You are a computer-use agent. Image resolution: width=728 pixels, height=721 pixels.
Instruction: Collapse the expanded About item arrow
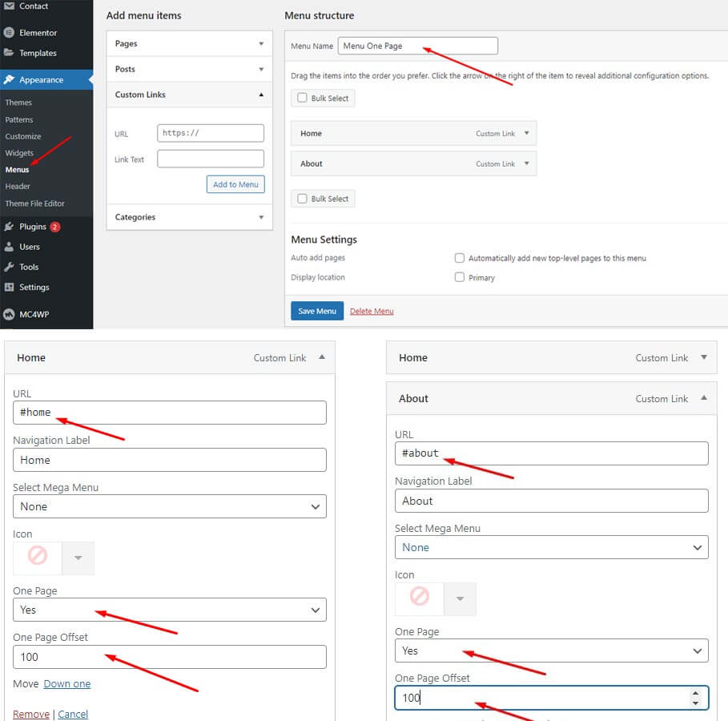[704, 398]
